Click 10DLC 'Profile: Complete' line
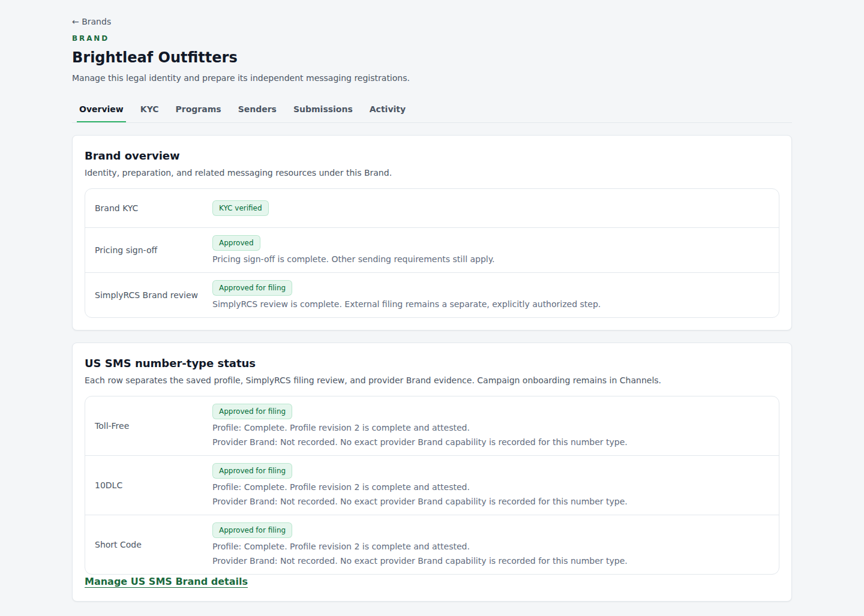 click(341, 487)
